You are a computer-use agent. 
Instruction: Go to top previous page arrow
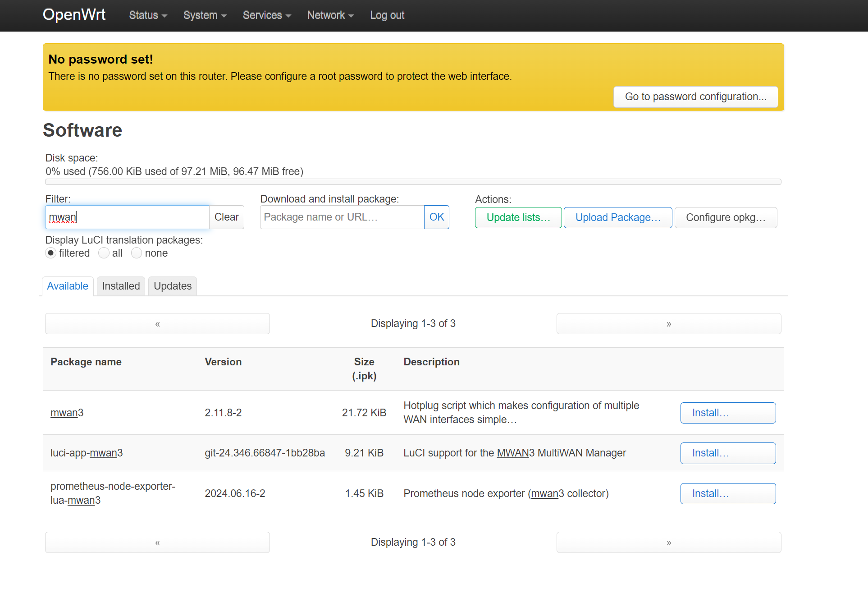pyautogui.click(x=157, y=324)
